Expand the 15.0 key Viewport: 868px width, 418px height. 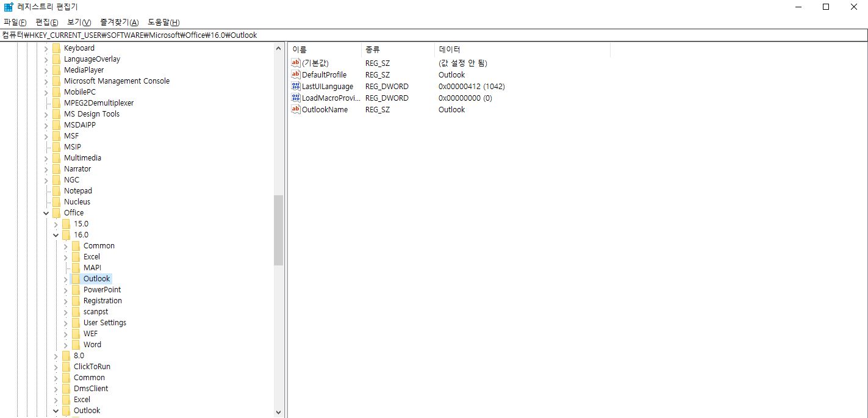56,224
